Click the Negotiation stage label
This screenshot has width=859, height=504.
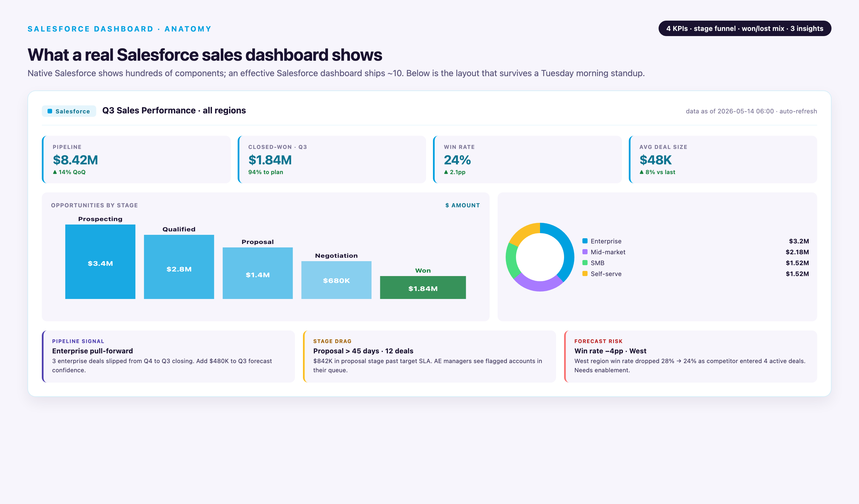click(336, 256)
